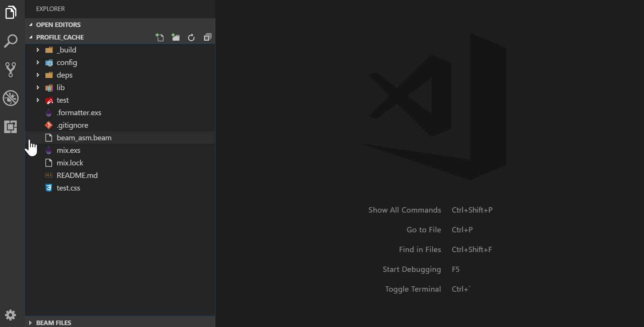Expand the BEAM FILES section
The image size is (644, 327).
pos(30,323)
